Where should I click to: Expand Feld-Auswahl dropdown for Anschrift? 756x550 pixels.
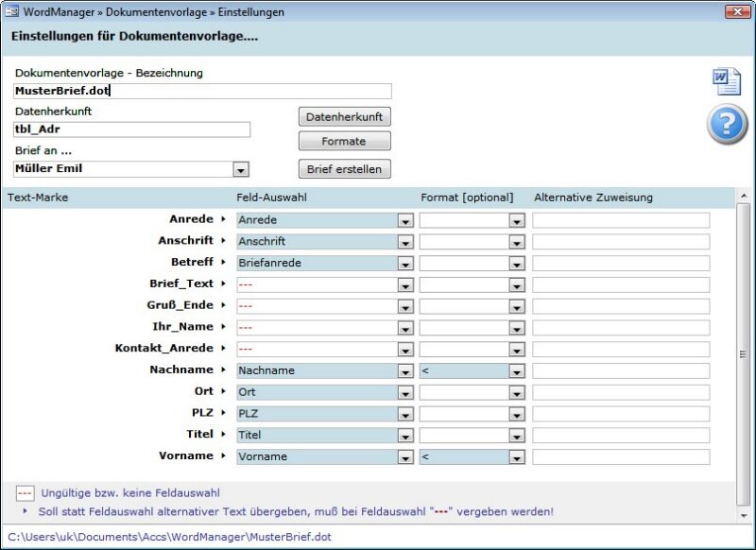(405, 242)
